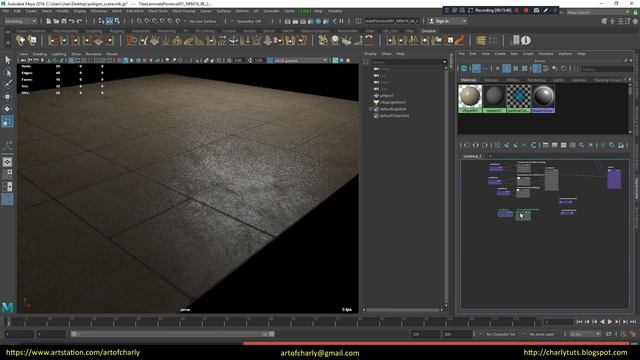This screenshot has width=640, height=360.
Task: Pause the screen recording
Action: (x=517, y=10)
